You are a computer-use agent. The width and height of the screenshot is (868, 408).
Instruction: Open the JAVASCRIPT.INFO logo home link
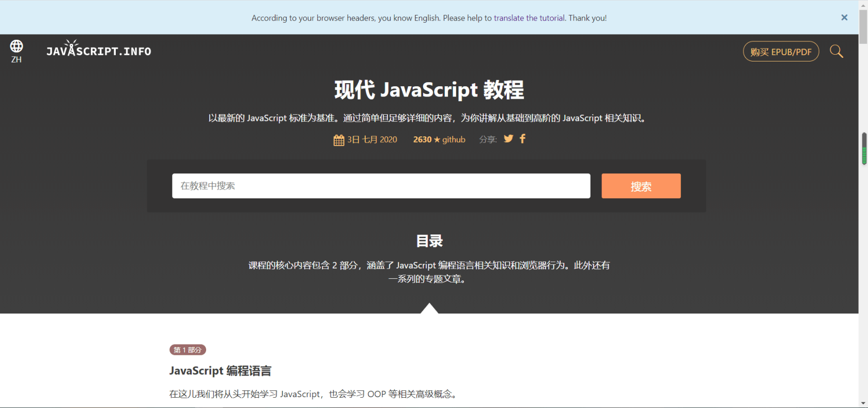click(99, 49)
